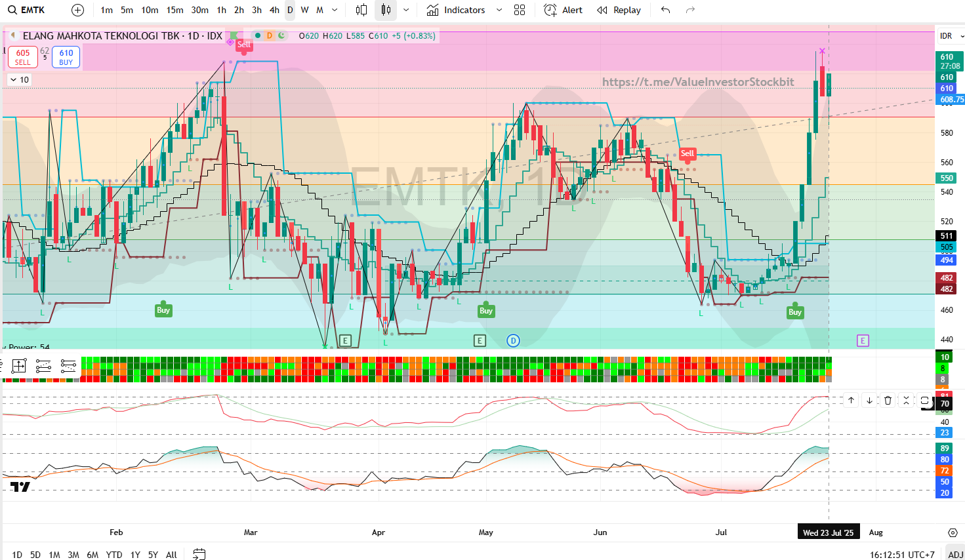Screen dimensions: 965x560
Task: Move the indicator pane down
Action: (x=869, y=400)
